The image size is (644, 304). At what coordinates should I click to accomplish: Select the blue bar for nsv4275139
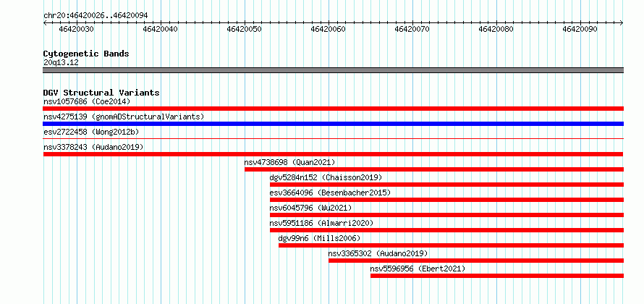[333, 124]
